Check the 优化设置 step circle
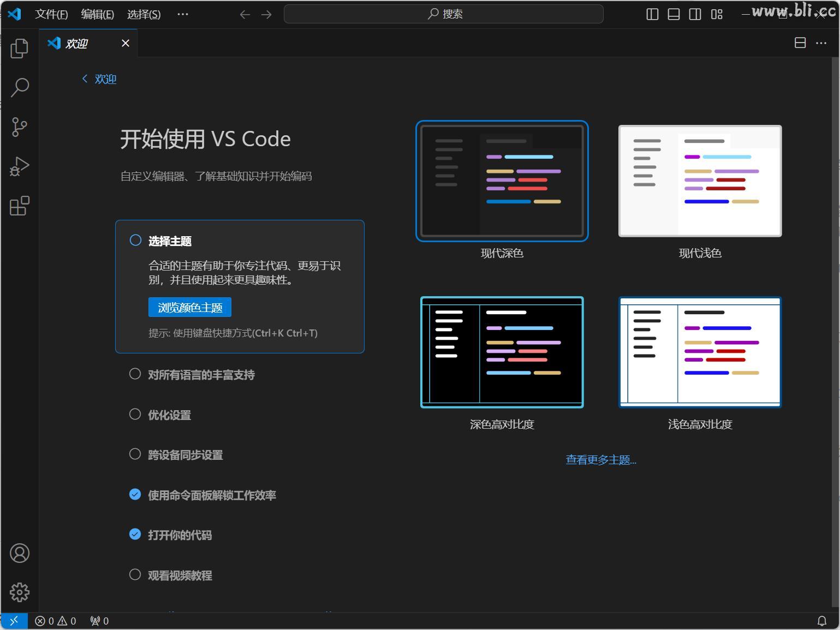The height and width of the screenshot is (630, 840). (135, 414)
